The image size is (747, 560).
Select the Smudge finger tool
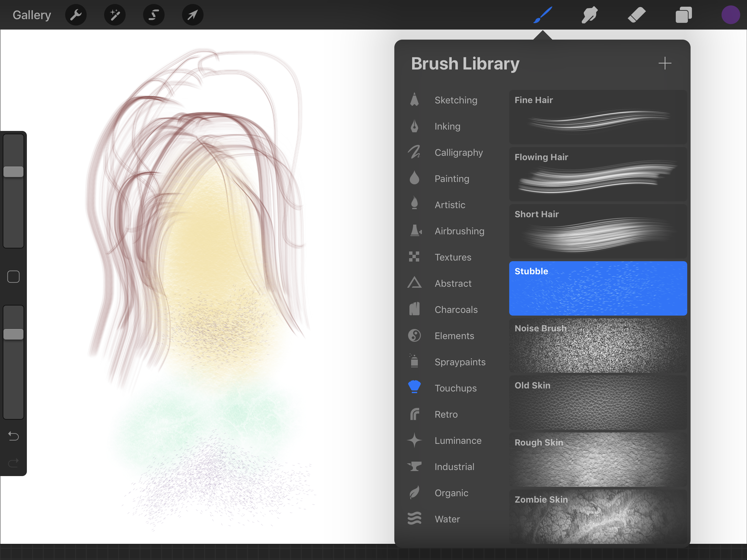pyautogui.click(x=589, y=15)
